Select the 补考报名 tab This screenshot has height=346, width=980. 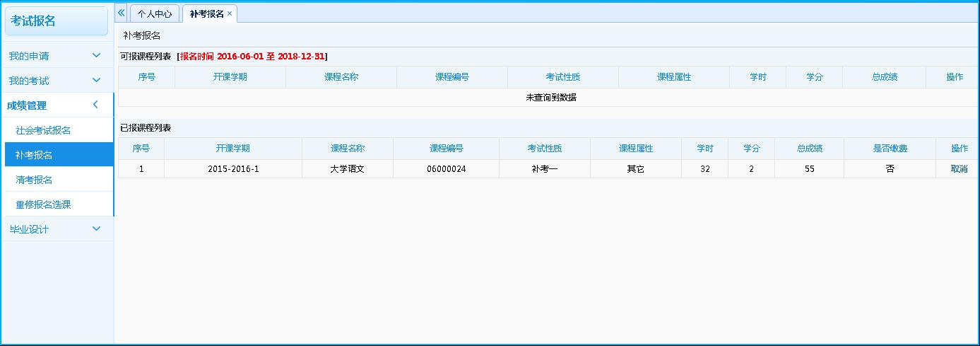coord(206,13)
